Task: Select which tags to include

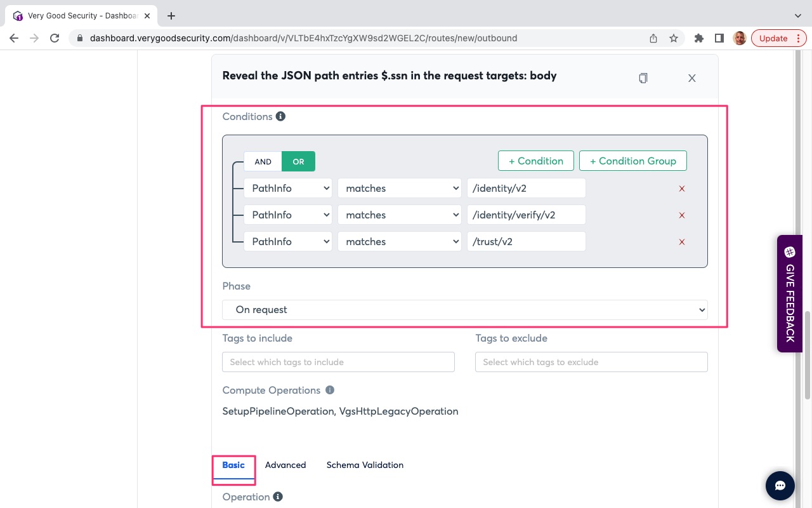Action: [338, 362]
